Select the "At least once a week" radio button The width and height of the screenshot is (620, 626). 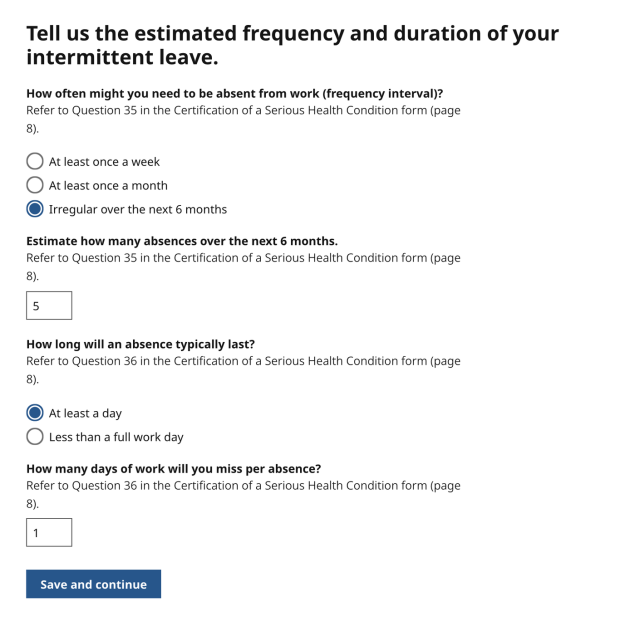[35, 161]
